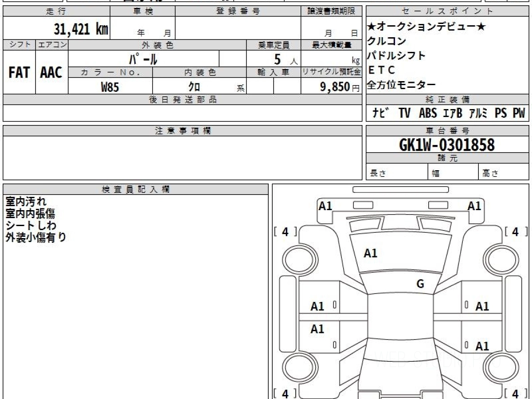532x399 pixels.
Task: Click the エアB airbag equipment item
Action: (452, 113)
